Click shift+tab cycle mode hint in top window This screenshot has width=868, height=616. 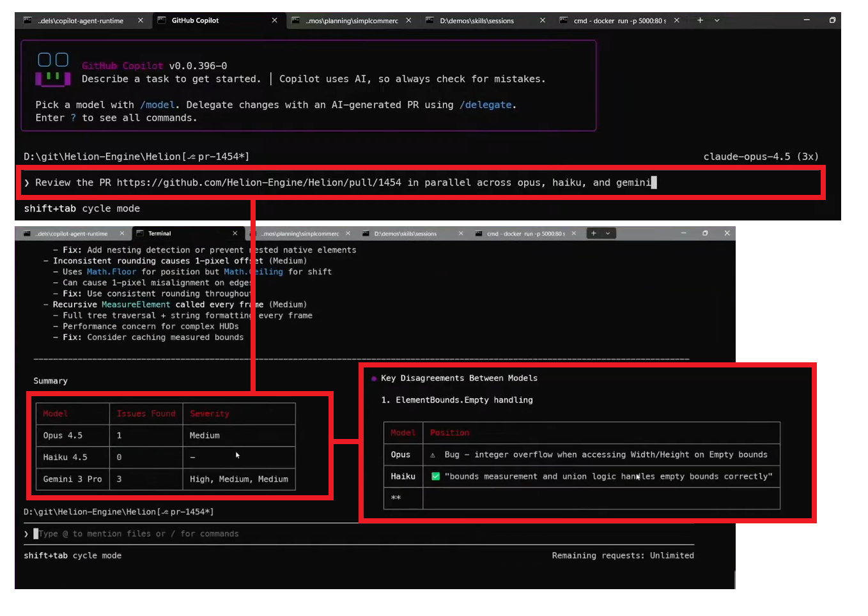click(82, 208)
